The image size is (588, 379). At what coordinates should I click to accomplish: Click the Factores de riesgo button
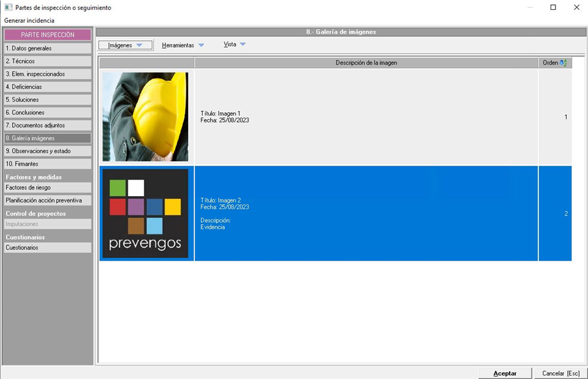[x=47, y=188]
